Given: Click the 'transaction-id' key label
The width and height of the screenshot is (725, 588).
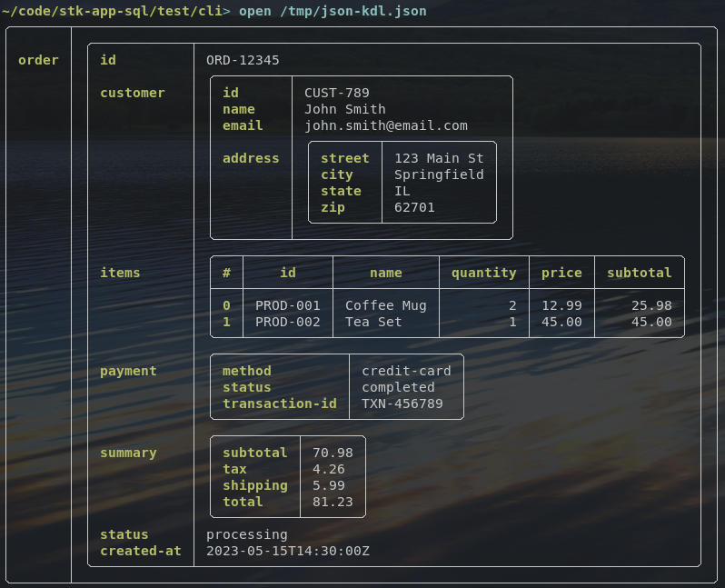Looking at the screenshot, I should pyautogui.click(x=279, y=404).
